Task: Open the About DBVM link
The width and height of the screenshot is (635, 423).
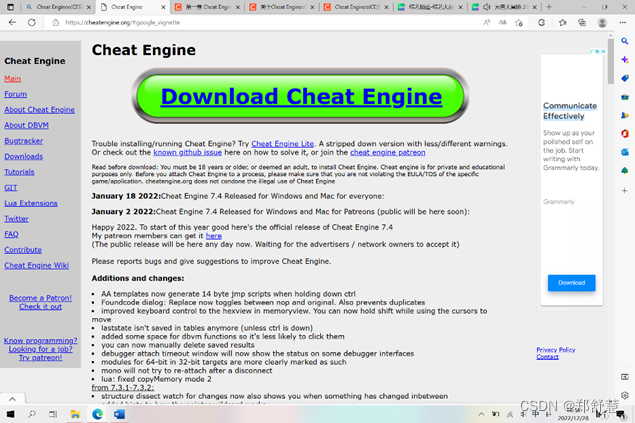Action: (26, 125)
